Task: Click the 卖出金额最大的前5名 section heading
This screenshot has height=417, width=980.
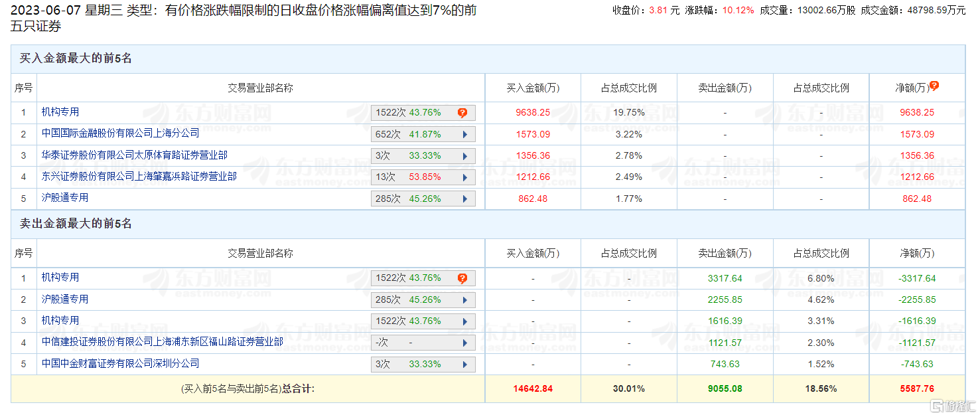Action: point(76,224)
